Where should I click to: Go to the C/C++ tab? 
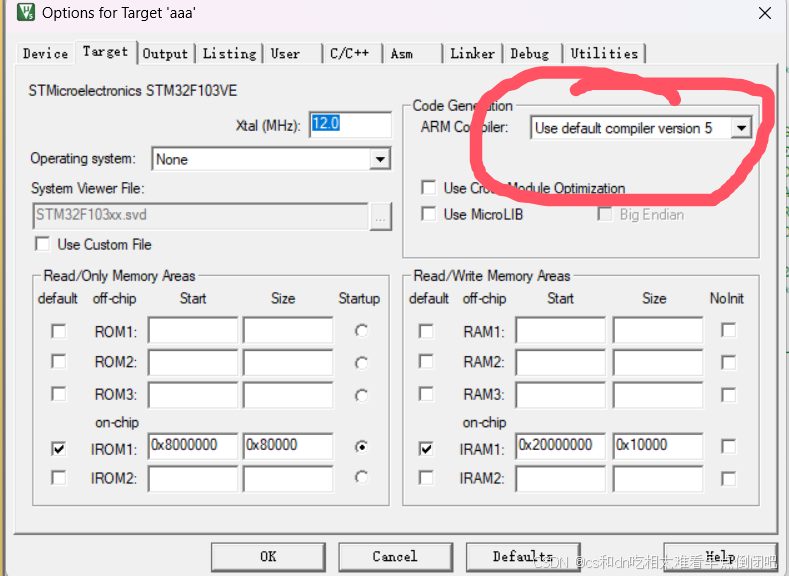point(352,53)
